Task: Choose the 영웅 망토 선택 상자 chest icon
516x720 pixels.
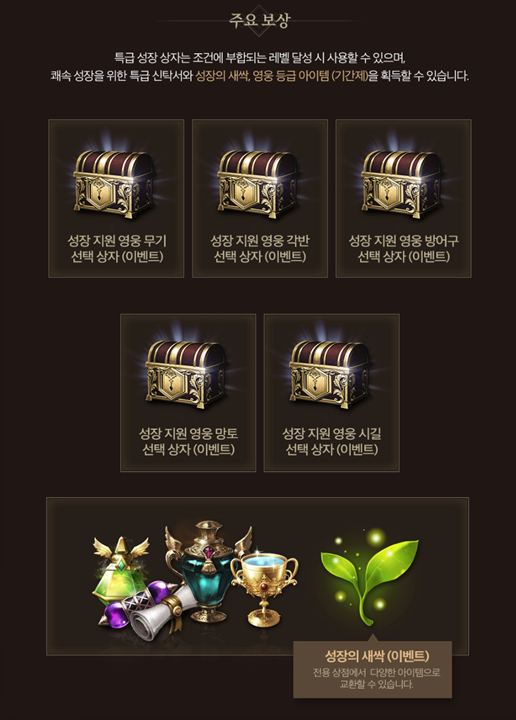Action: [187, 374]
